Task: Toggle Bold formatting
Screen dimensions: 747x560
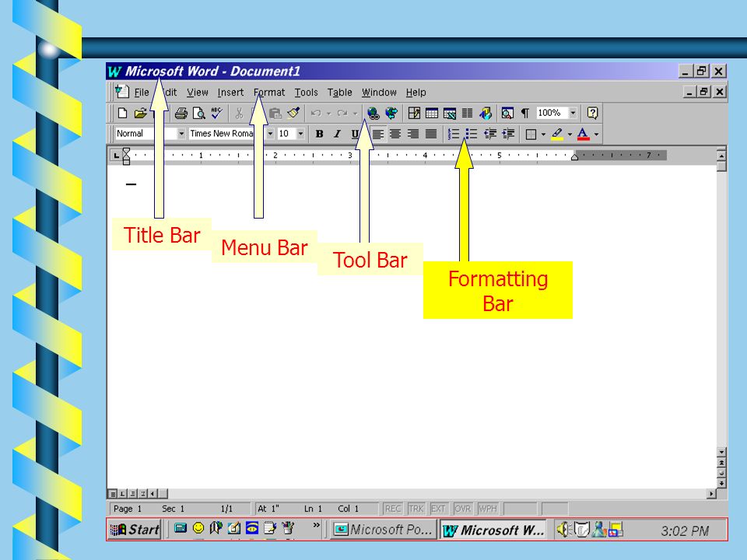Action: click(319, 134)
